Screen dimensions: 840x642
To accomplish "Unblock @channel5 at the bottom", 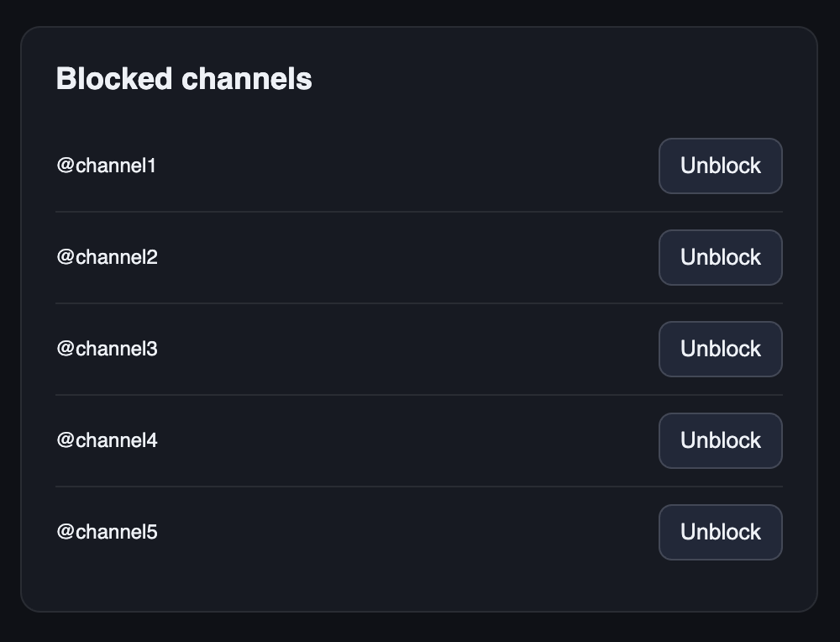I will (x=720, y=532).
